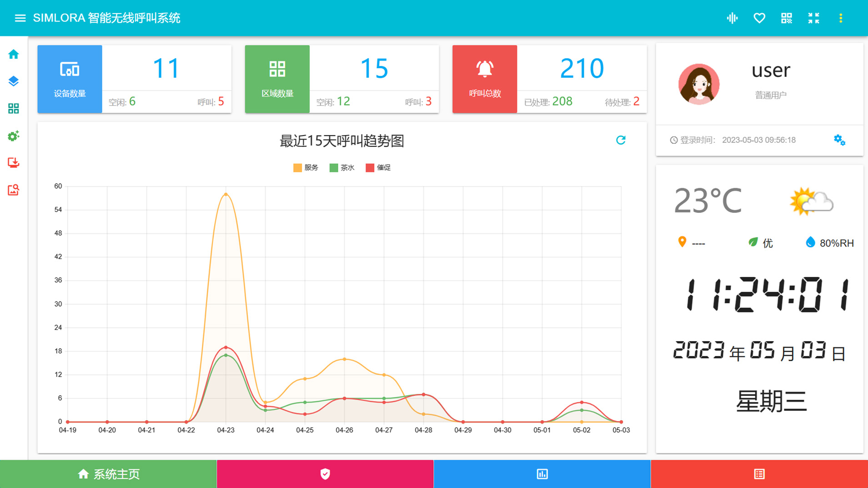Select the home icon in left sidebar

coord(14,55)
